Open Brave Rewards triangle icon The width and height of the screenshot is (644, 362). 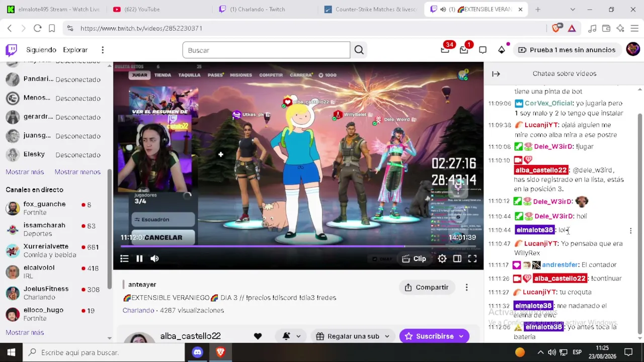(x=572, y=28)
